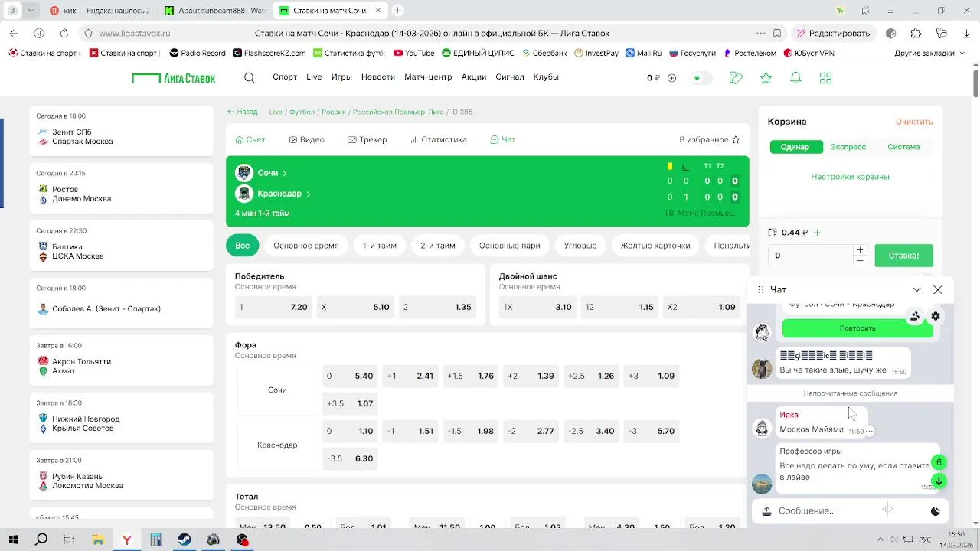Open chat settings gear icon
This screenshot has width=980, height=551.
coord(936,316)
